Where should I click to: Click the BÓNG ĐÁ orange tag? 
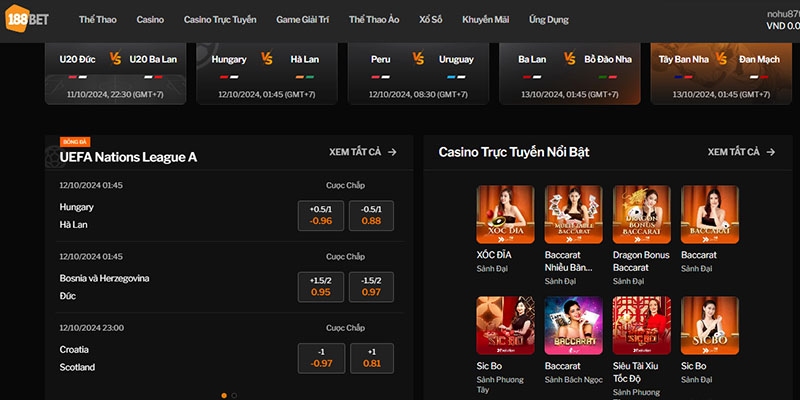75,142
